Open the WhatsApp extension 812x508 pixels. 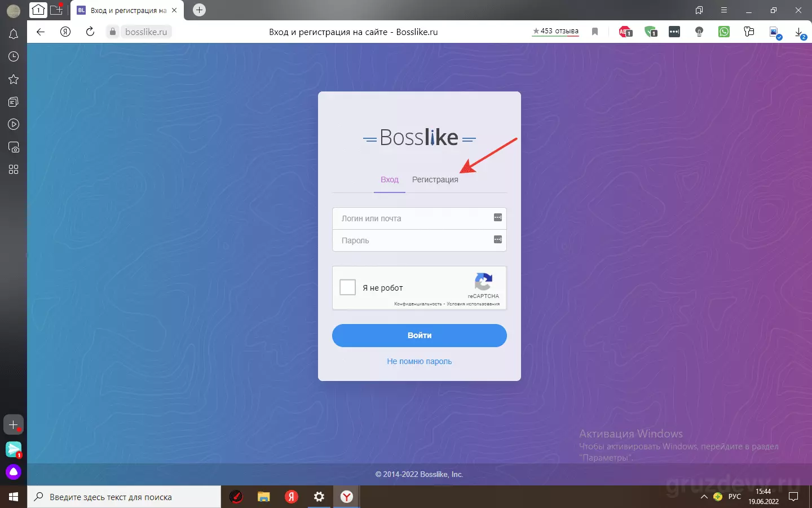[x=724, y=32]
